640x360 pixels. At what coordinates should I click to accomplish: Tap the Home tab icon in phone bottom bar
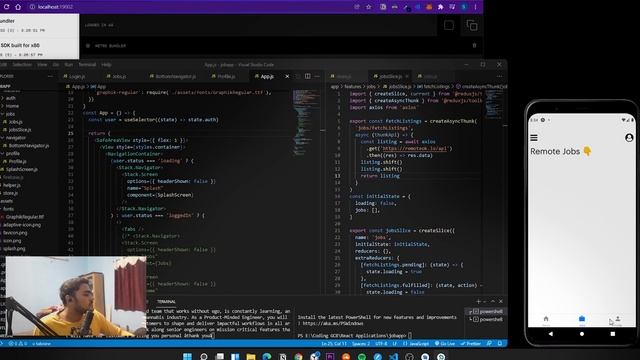546,319
